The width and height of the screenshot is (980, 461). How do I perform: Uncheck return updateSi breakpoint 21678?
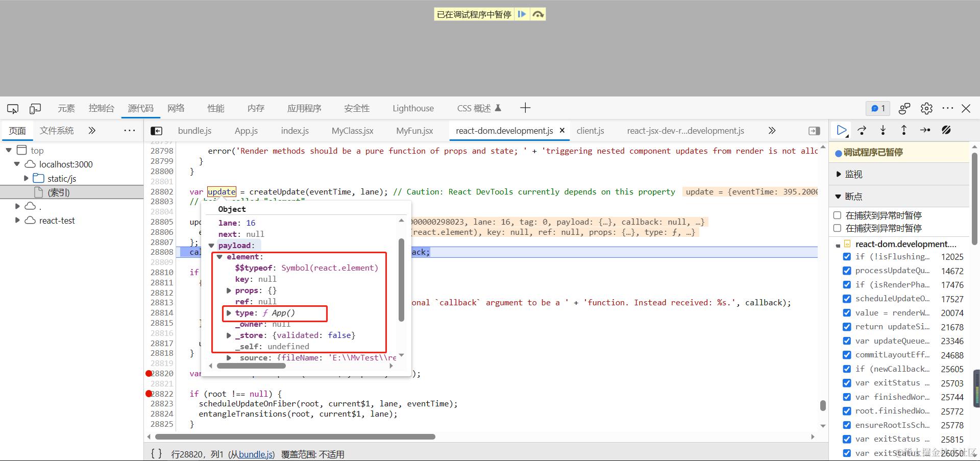pyautogui.click(x=847, y=327)
